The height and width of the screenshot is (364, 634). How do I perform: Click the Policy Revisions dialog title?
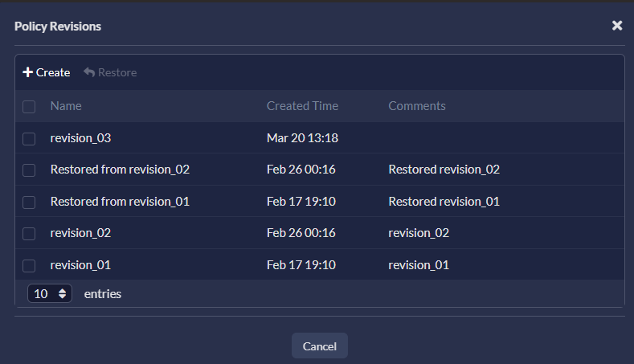(58, 27)
